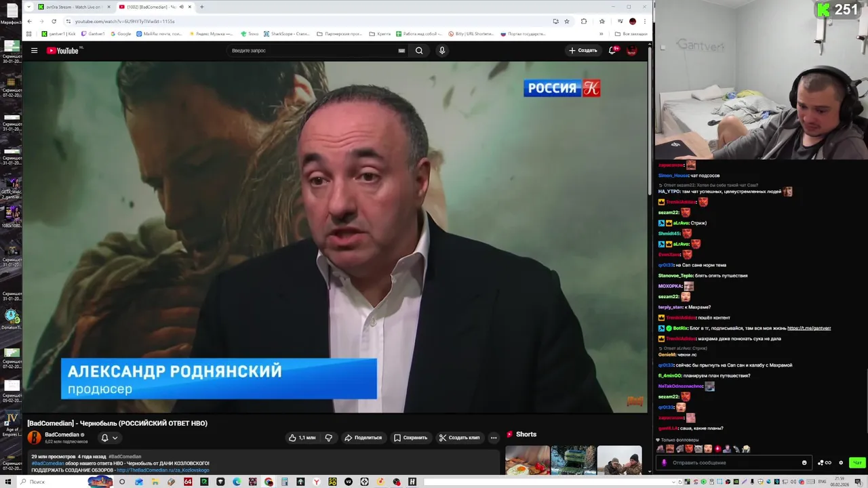Click Поделиться share button
This screenshot has height=488, width=868.
tap(363, 438)
